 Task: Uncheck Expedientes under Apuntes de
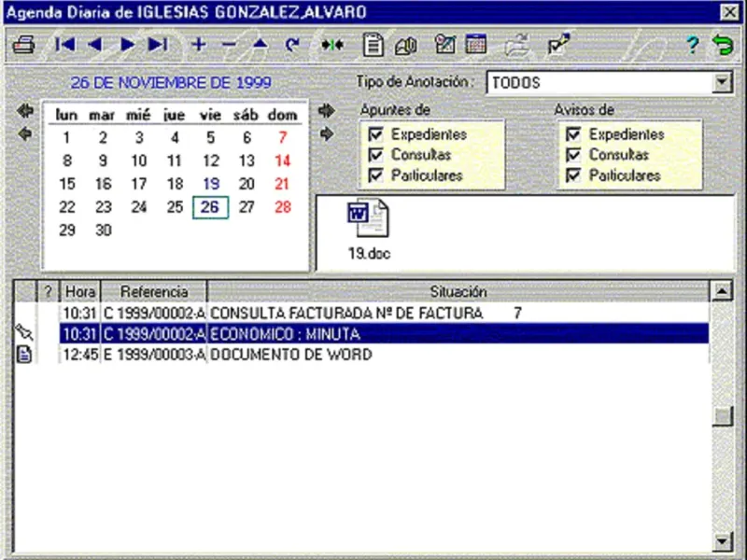click(x=376, y=134)
